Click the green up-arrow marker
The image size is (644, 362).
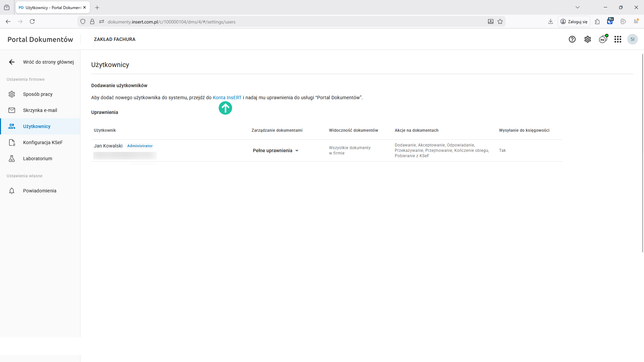coord(225,108)
